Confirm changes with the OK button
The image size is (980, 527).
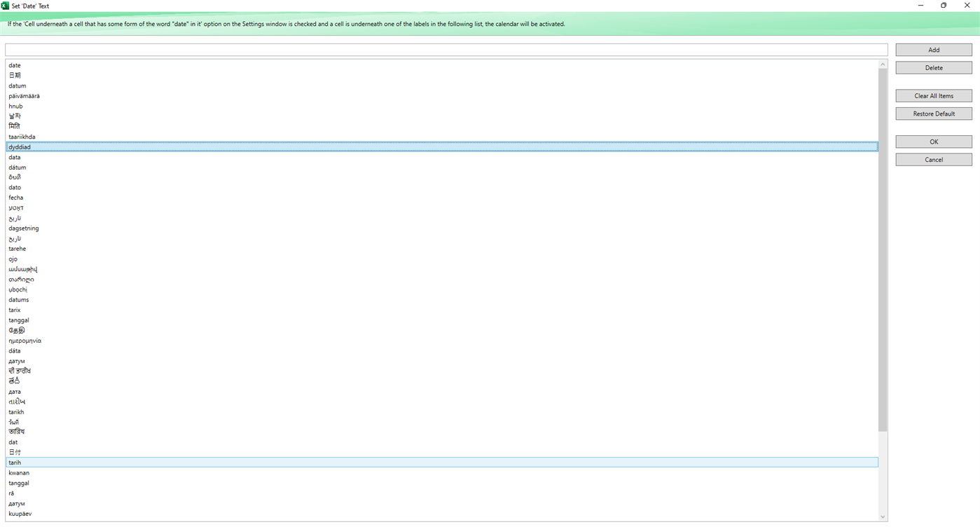click(x=933, y=141)
